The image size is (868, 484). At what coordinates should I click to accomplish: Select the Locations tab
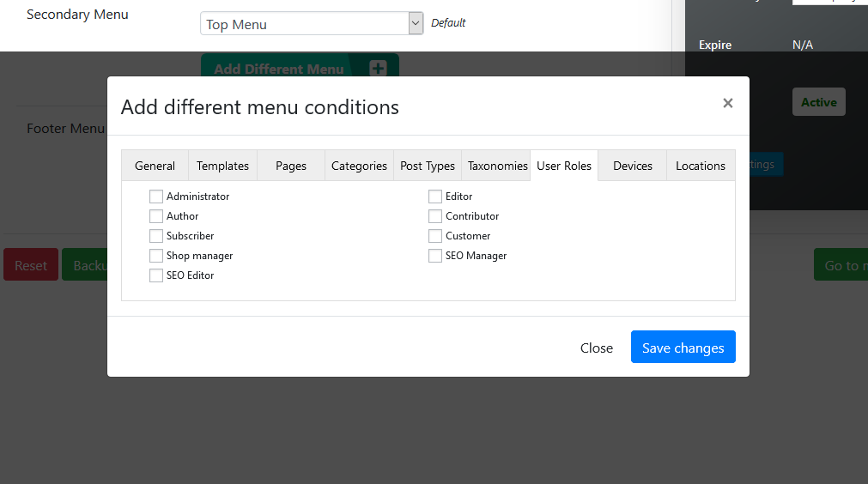point(701,166)
